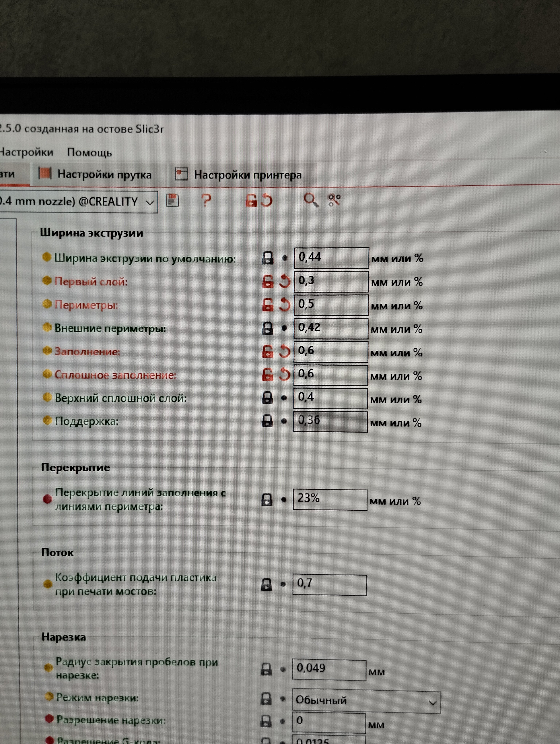Click the save preset floppy disk icon
This screenshot has width=560, height=744.
(x=172, y=201)
